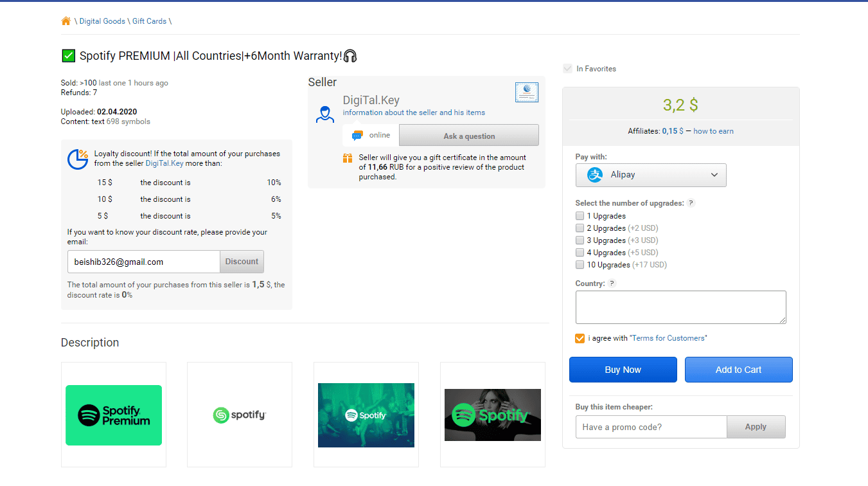
Task: Open the green Spotify Premium thumbnail image
Action: tap(114, 415)
